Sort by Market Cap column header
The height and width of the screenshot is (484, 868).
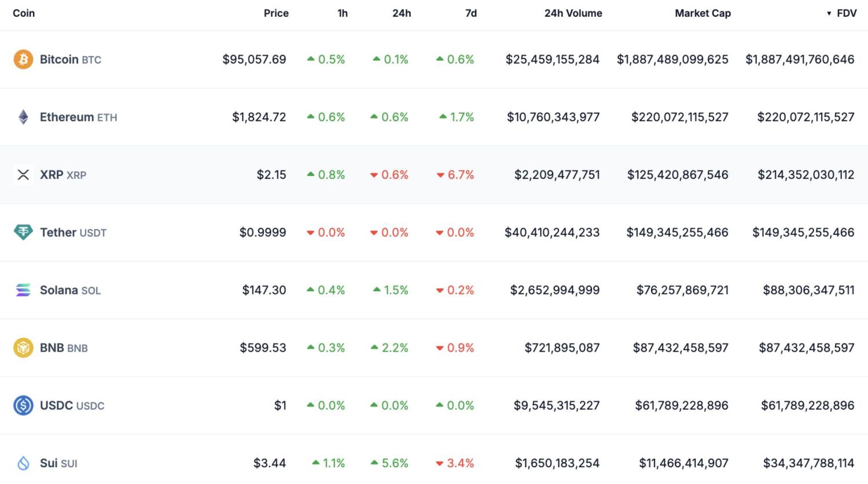click(x=703, y=13)
